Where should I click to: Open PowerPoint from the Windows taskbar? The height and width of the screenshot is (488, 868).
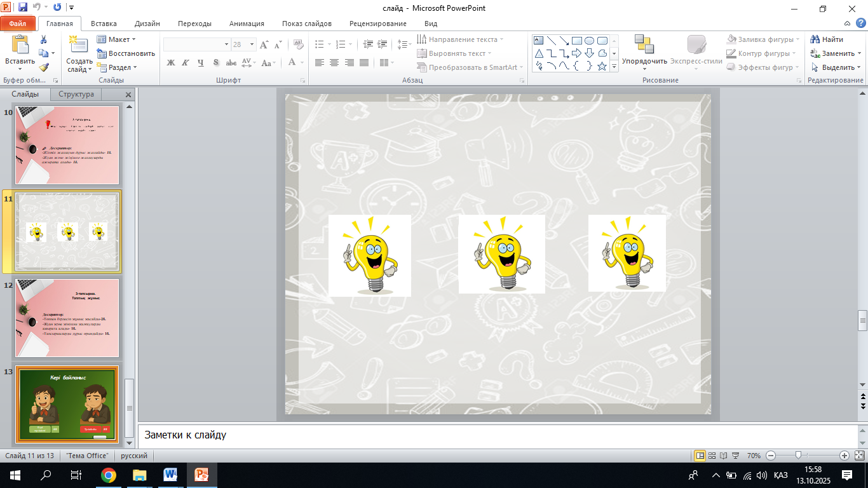click(x=201, y=475)
